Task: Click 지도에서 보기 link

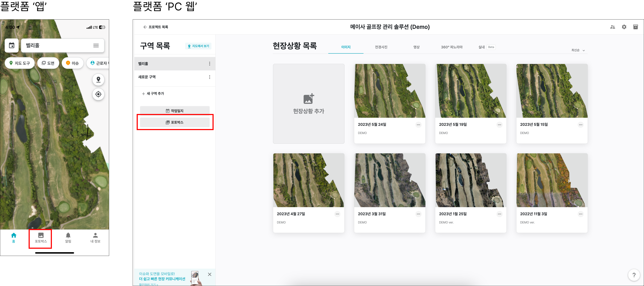Action: click(x=199, y=46)
